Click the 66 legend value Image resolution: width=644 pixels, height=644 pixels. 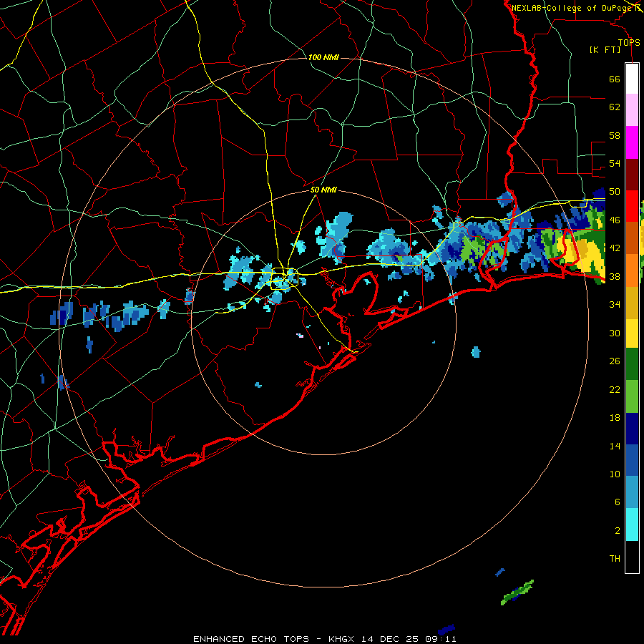point(615,79)
